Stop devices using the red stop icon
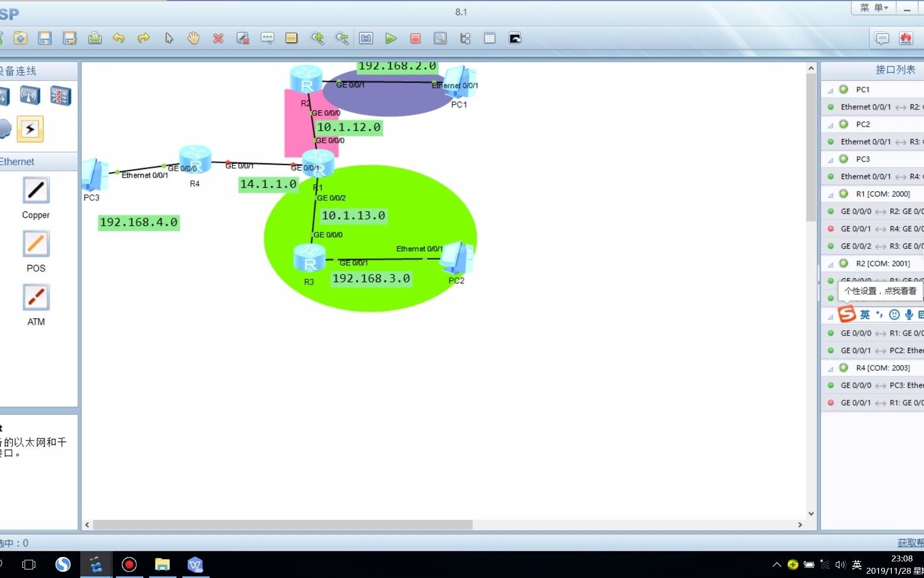This screenshot has height=578, width=924. click(415, 38)
